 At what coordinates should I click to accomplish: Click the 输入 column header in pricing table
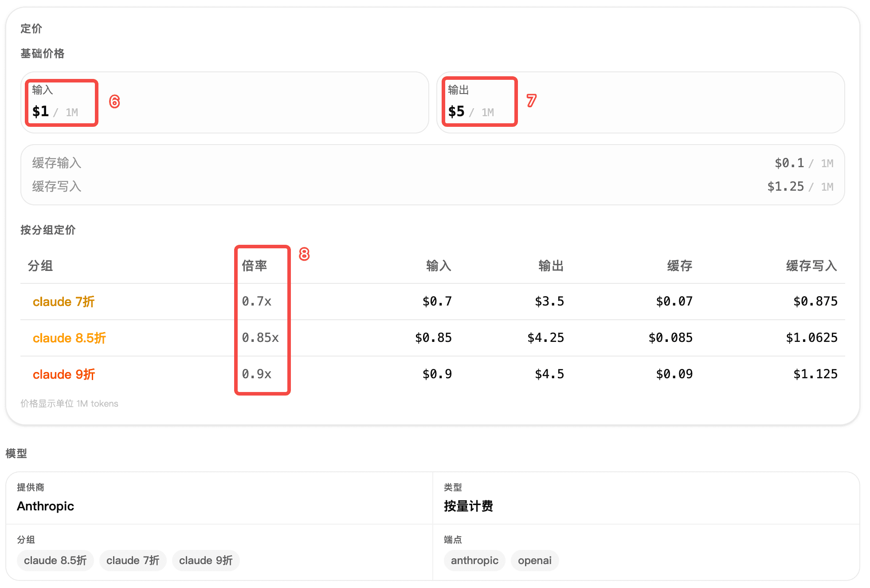(x=439, y=266)
